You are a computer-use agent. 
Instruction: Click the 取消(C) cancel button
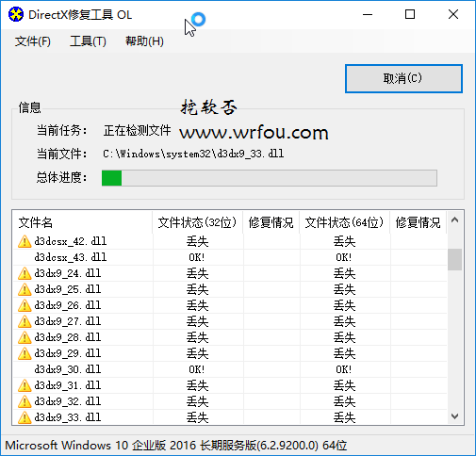click(x=403, y=78)
